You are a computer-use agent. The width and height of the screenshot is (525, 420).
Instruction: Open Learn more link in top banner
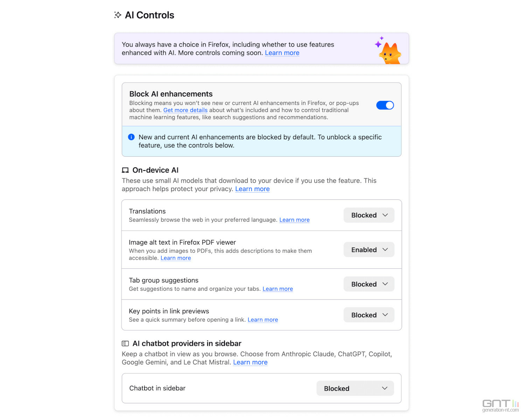[x=282, y=53]
